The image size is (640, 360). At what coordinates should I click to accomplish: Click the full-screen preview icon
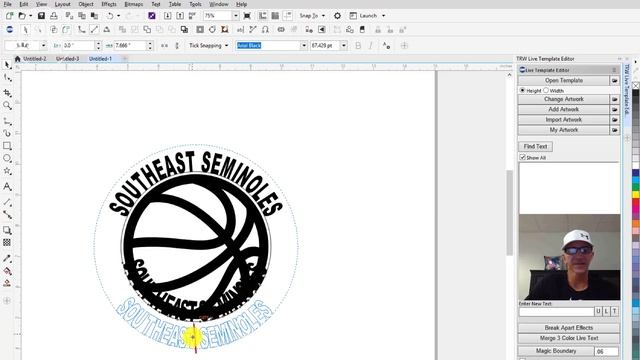[x=247, y=16]
